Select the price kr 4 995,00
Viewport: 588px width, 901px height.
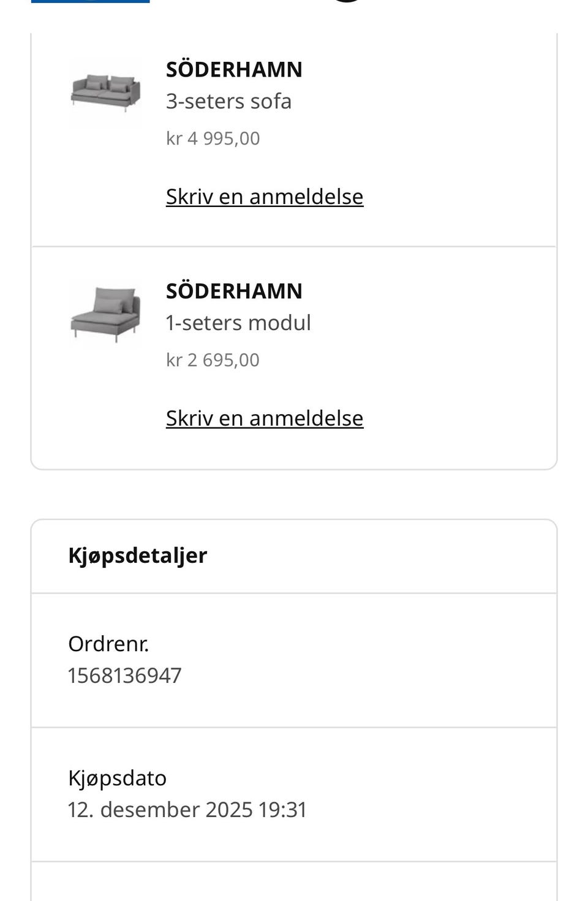pos(213,138)
